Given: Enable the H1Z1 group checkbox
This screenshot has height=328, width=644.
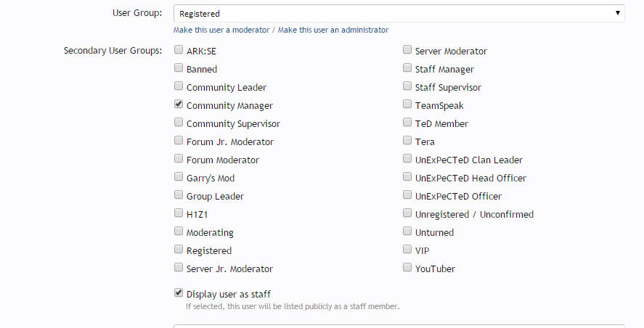Looking at the screenshot, I should (179, 213).
